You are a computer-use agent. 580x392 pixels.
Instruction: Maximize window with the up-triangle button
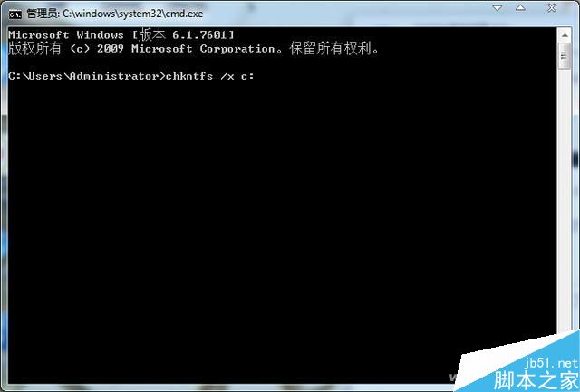click(x=520, y=7)
